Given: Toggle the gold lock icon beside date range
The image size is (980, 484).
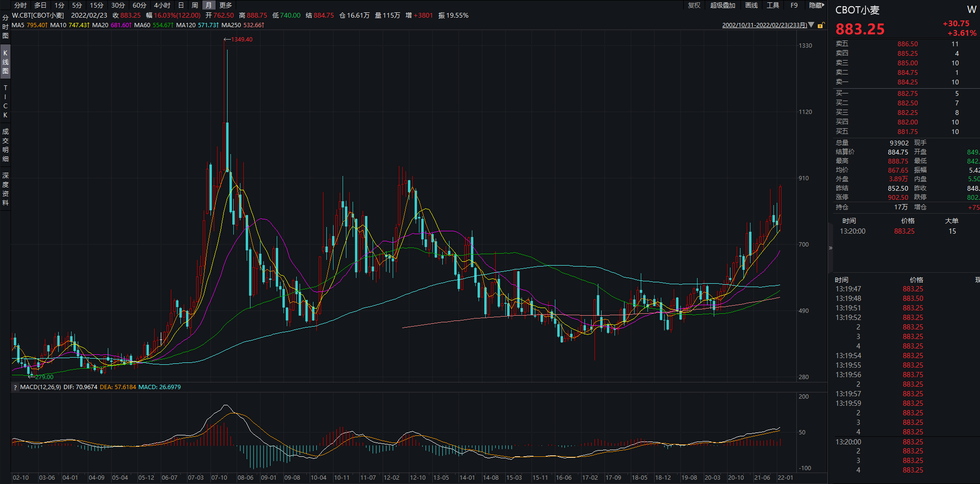Looking at the screenshot, I should (821, 25).
